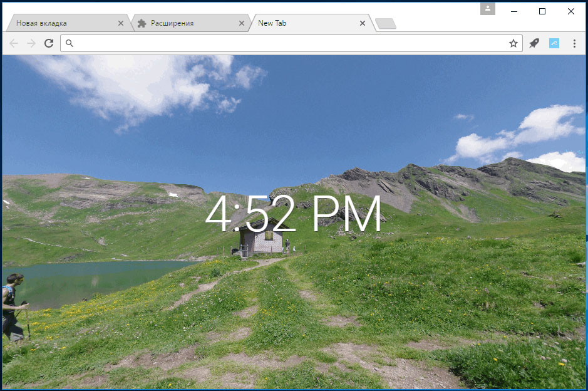The width and height of the screenshot is (588, 391).
Task: Close the Новая вкладка tab
Action: tap(121, 23)
